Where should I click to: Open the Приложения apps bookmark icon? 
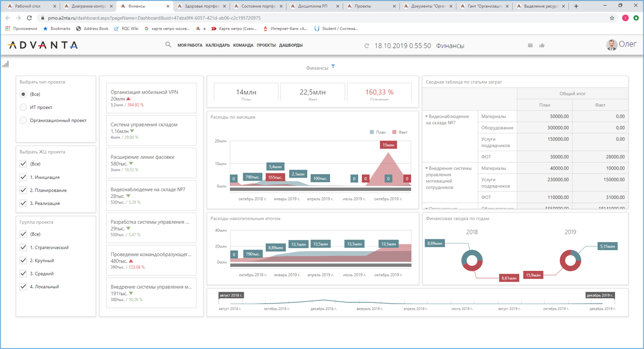[7, 28]
